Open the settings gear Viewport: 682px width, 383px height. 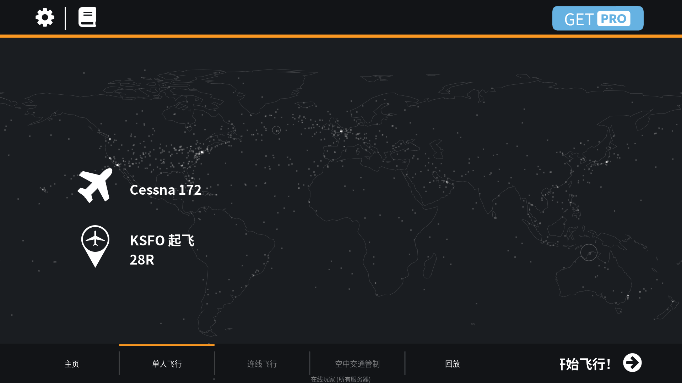[45, 18]
